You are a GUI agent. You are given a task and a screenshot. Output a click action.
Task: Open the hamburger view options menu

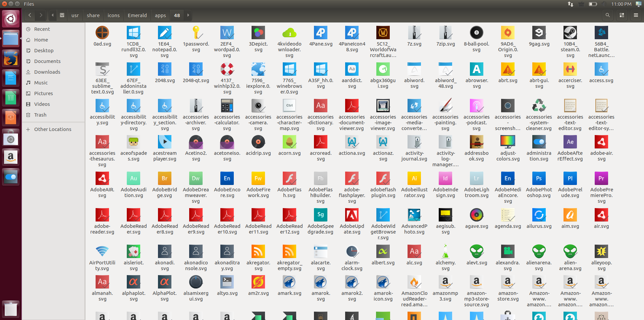(636, 15)
